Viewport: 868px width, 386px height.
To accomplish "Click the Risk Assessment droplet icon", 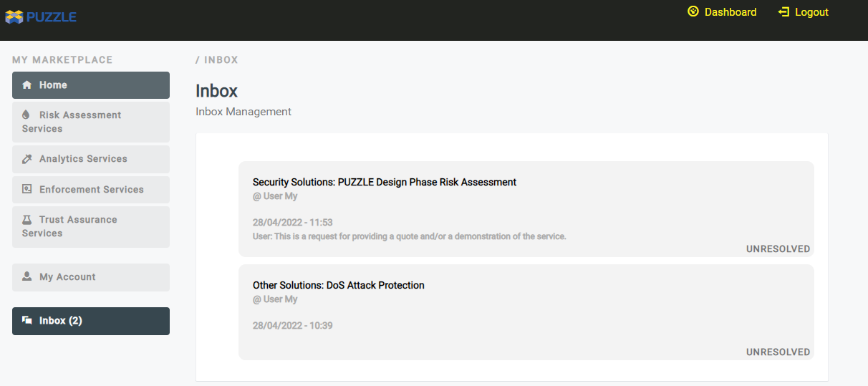I will point(26,115).
